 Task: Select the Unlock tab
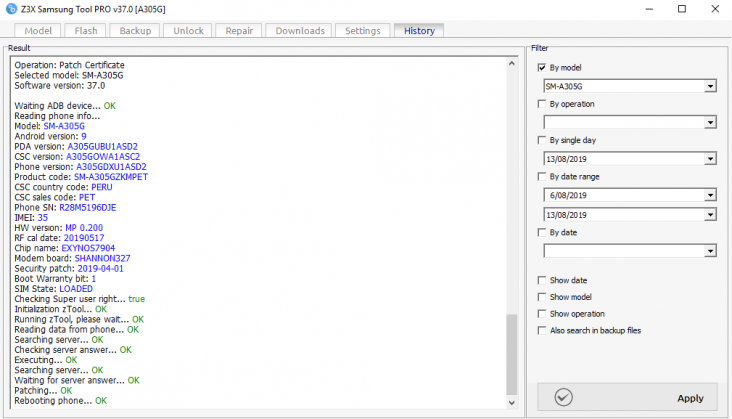188,31
